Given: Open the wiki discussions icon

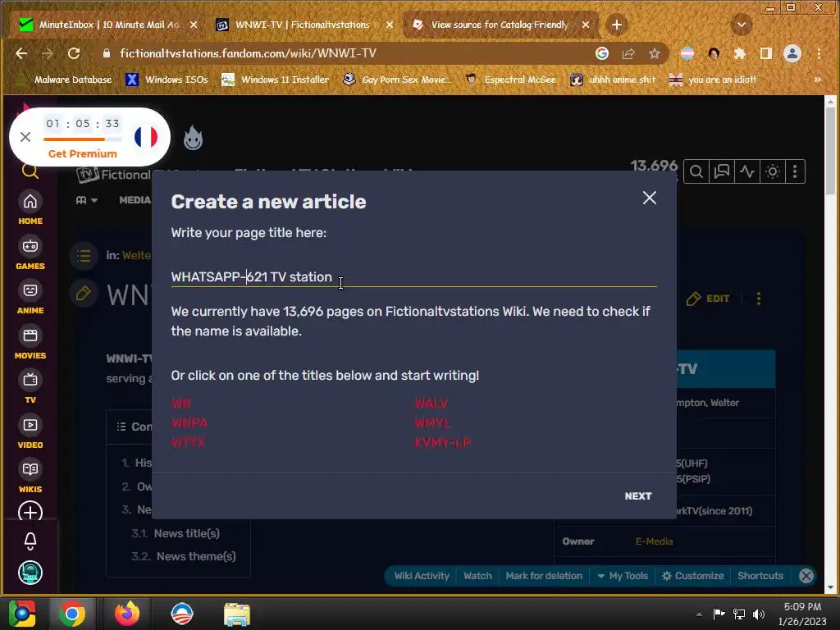Looking at the screenshot, I should click(x=722, y=172).
